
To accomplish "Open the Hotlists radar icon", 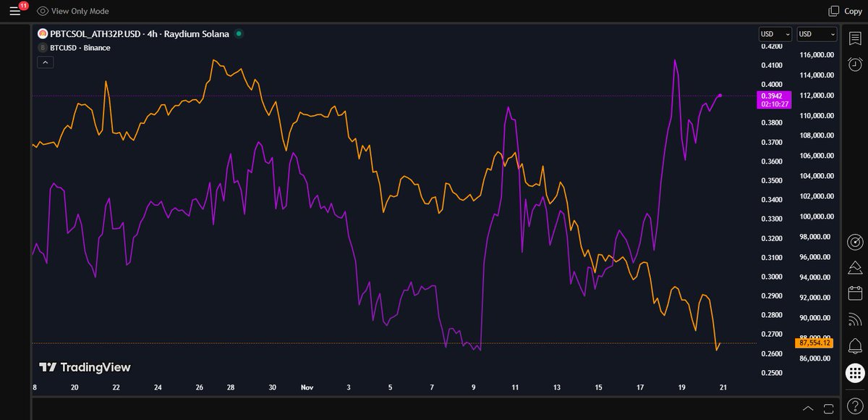I will click(x=855, y=242).
